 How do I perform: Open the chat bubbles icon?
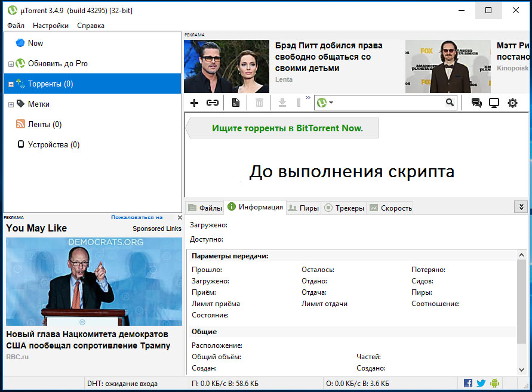tap(476, 103)
